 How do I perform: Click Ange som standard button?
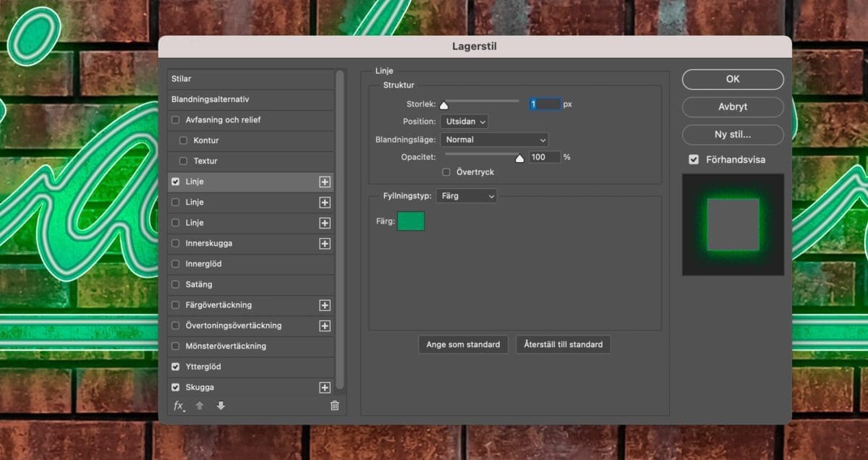pos(463,344)
